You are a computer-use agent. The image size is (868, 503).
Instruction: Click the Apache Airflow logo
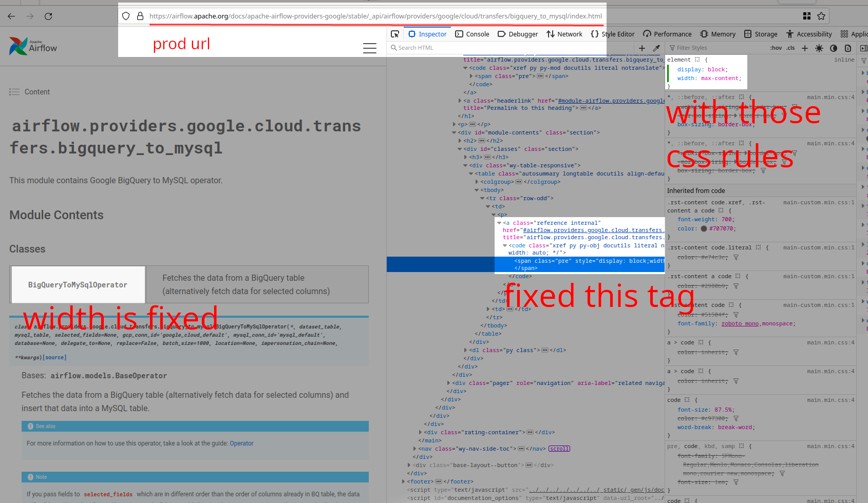point(33,46)
